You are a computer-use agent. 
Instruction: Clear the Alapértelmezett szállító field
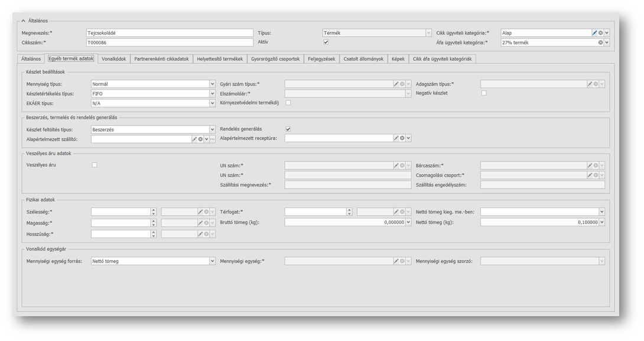click(200, 138)
